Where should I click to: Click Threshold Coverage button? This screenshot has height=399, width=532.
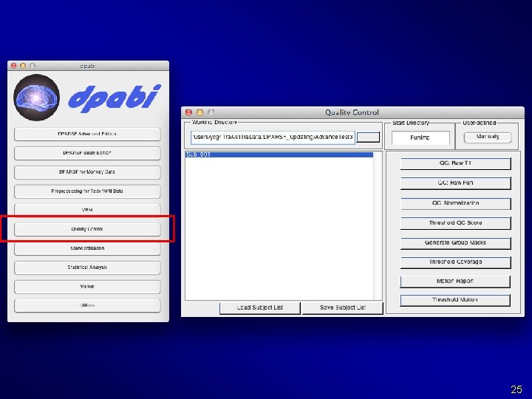click(455, 262)
